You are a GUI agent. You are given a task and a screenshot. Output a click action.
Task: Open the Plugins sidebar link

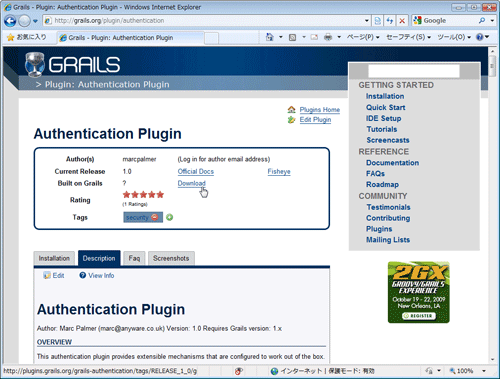coord(379,229)
